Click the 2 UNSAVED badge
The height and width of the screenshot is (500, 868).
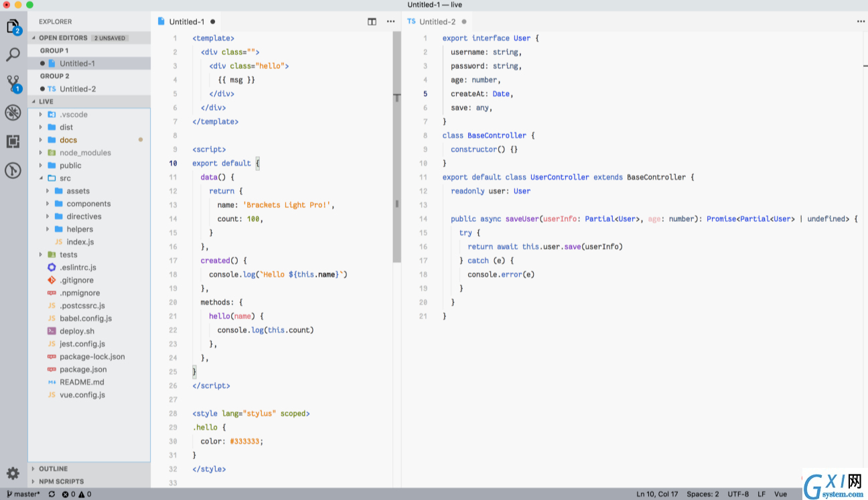coord(110,38)
